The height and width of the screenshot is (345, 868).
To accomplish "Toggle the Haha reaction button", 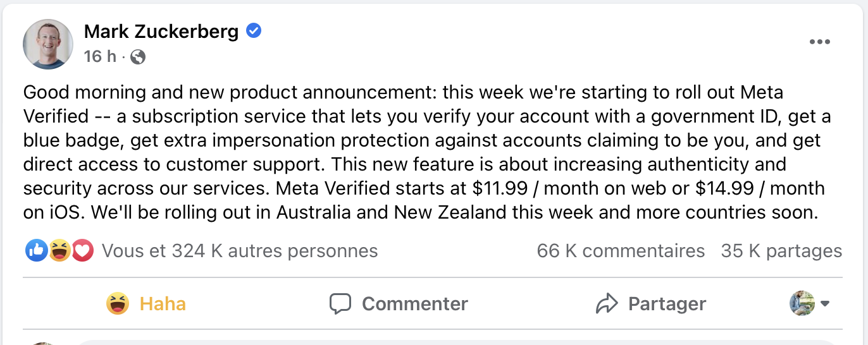I will click(146, 304).
